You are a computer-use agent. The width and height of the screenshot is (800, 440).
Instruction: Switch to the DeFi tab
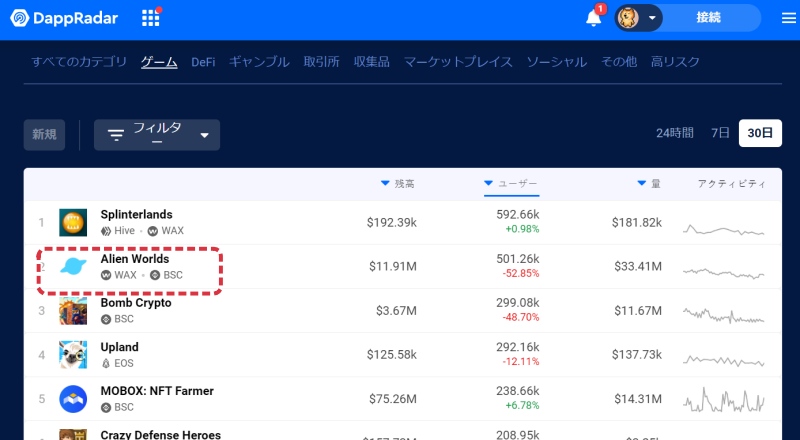point(203,62)
